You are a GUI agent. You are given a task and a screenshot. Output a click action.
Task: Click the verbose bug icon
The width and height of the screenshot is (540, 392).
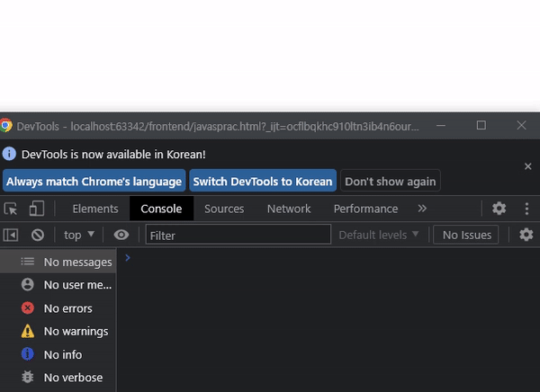click(28, 378)
